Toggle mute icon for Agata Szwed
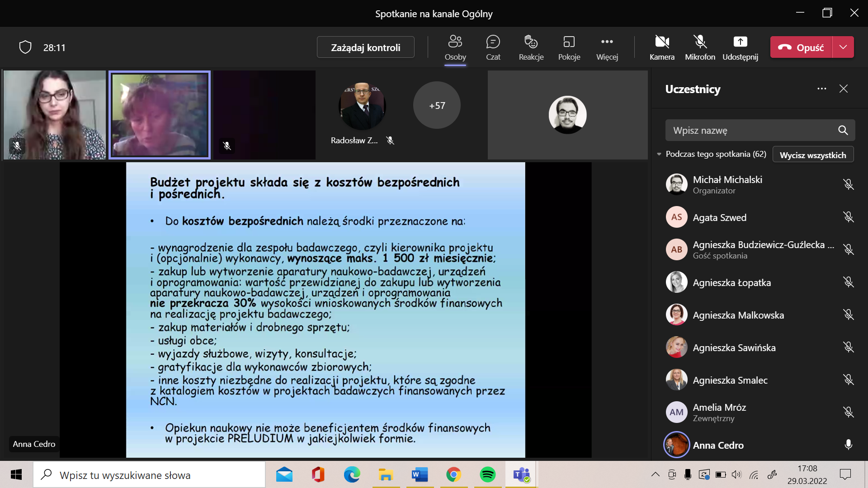The width and height of the screenshot is (868, 488). click(x=848, y=217)
